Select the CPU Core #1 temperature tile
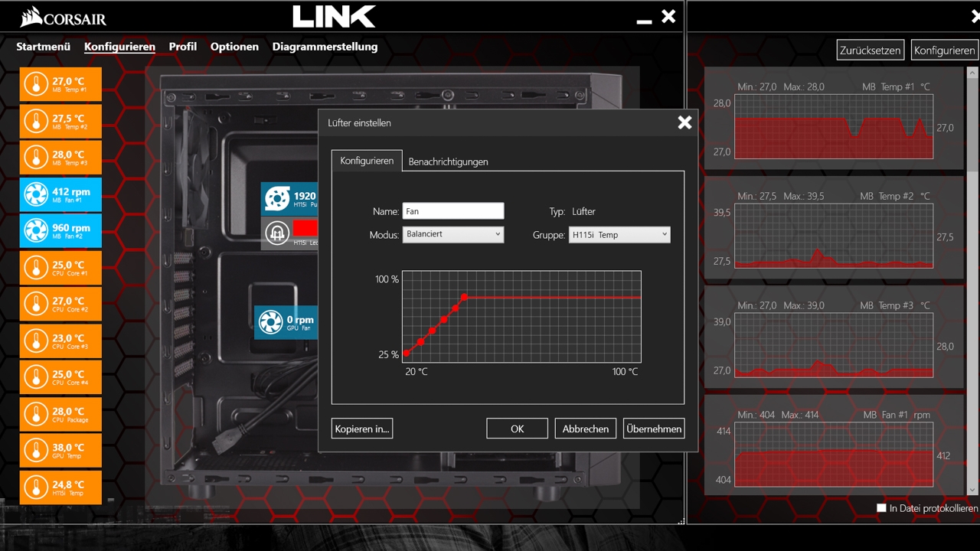 tap(60, 268)
